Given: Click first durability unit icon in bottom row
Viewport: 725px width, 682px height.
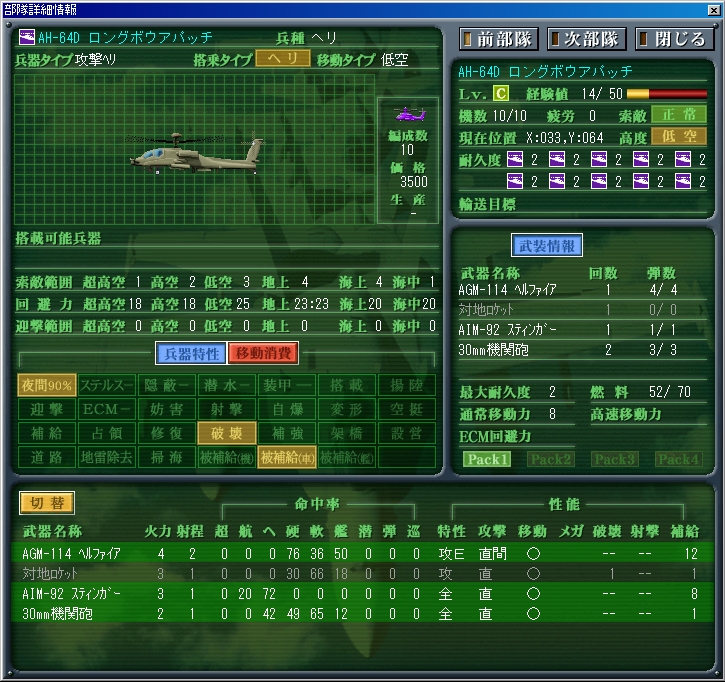Looking at the screenshot, I should (x=515, y=181).
